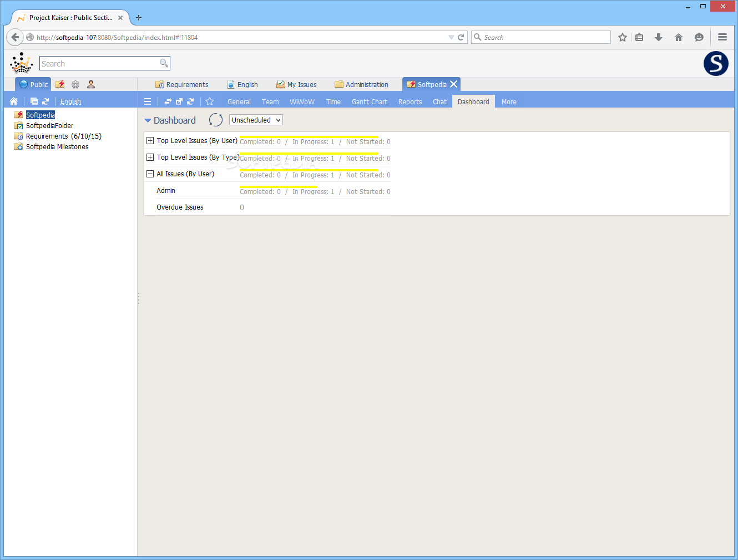Select SoftpediaFolder in the tree
Image resolution: width=738 pixels, height=560 pixels.
[49, 126]
